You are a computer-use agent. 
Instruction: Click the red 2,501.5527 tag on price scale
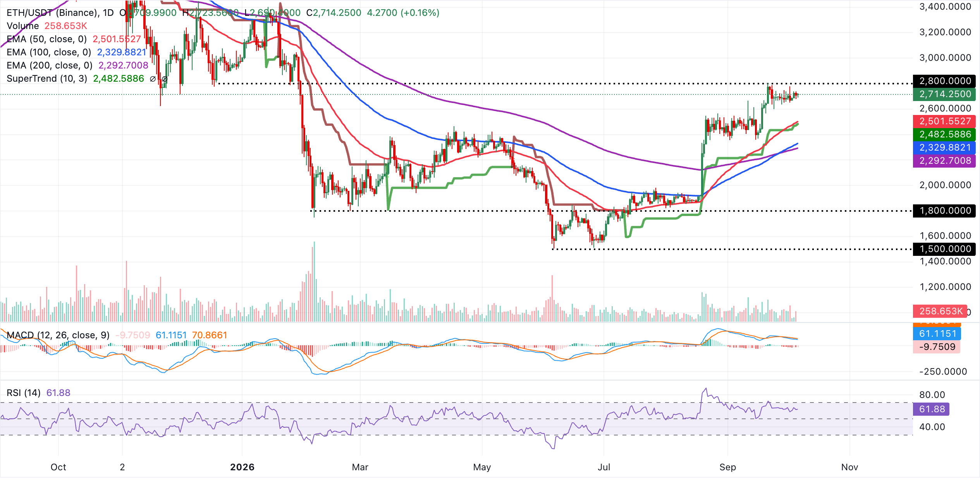coord(944,121)
